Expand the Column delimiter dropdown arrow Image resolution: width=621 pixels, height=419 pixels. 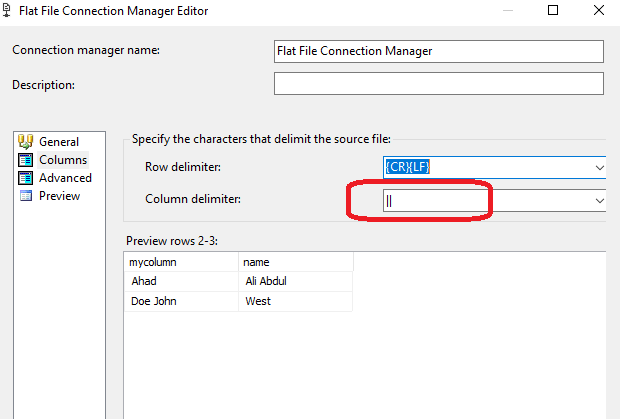tap(600, 201)
